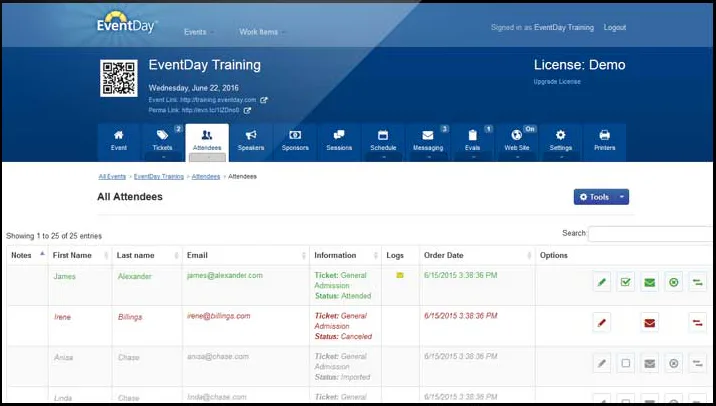Click the QR code image
This screenshot has height=406, width=716.
(x=119, y=78)
